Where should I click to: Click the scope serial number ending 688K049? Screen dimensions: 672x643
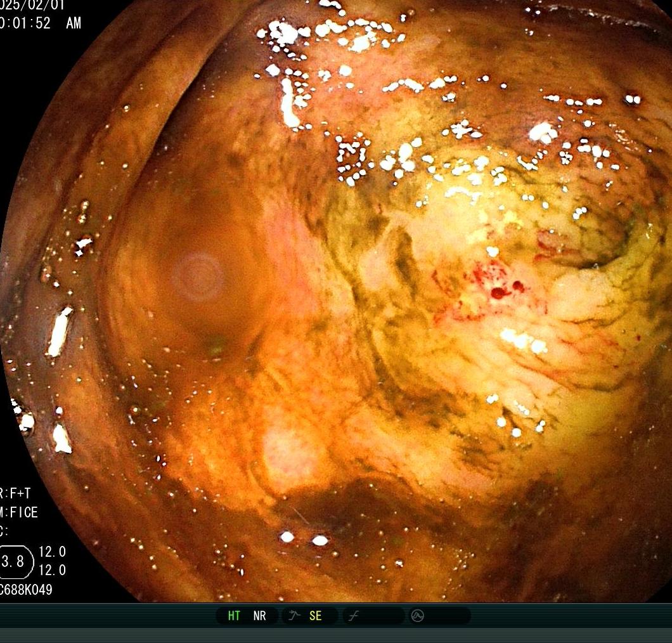pos(26,590)
